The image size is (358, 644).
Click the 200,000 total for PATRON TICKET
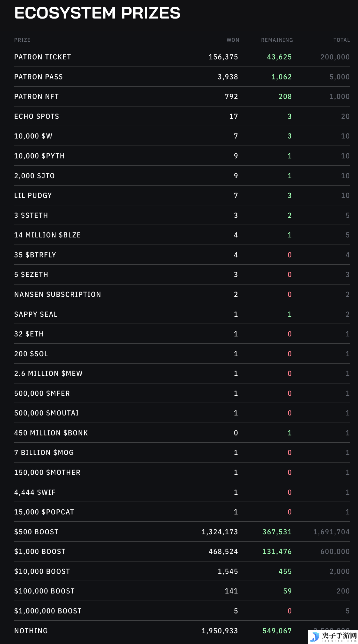click(335, 57)
